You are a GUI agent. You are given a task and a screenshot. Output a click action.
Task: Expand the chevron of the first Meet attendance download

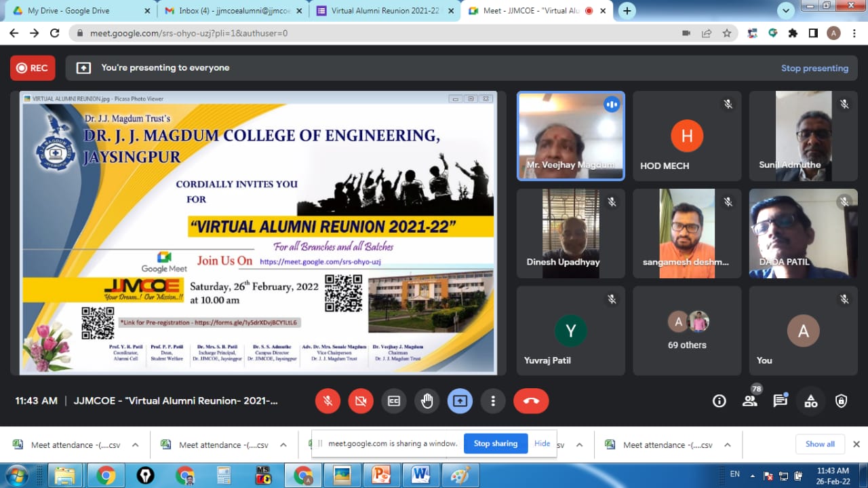[x=135, y=445]
